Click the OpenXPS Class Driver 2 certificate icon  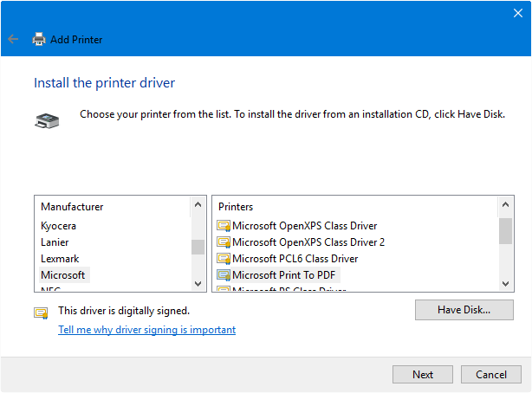(224, 242)
